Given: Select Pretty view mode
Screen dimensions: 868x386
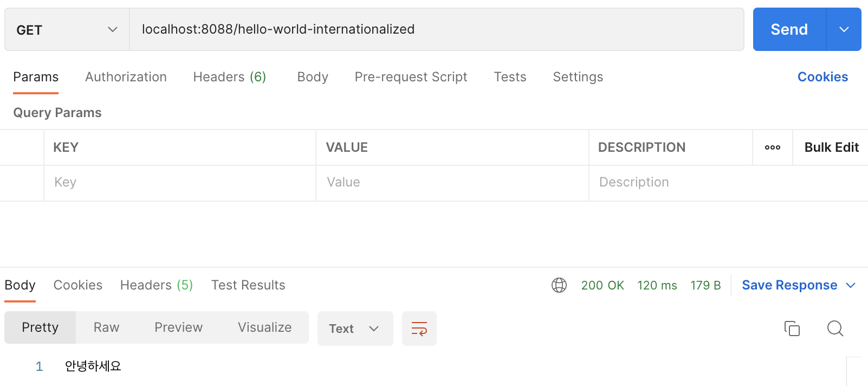Looking at the screenshot, I should point(40,327).
